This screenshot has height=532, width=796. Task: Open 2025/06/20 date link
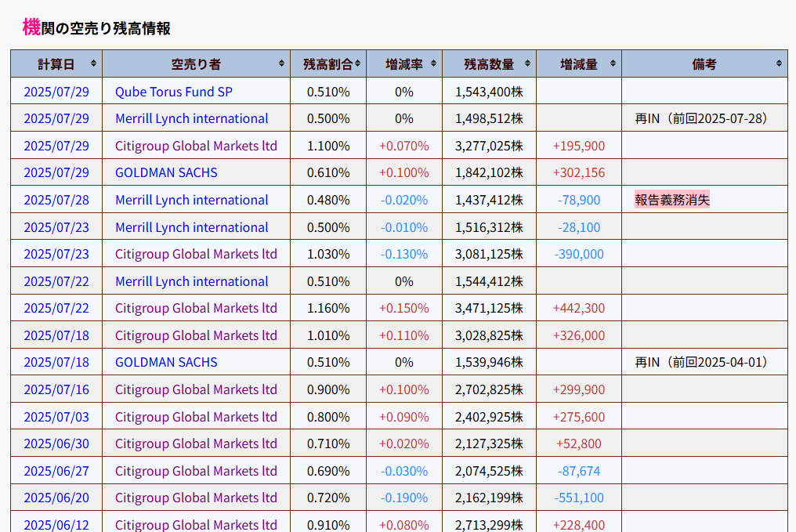point(56,498)
